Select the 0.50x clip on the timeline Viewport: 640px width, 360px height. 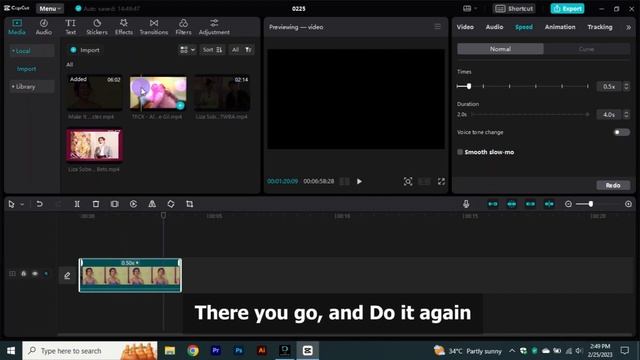coord(130,275)
